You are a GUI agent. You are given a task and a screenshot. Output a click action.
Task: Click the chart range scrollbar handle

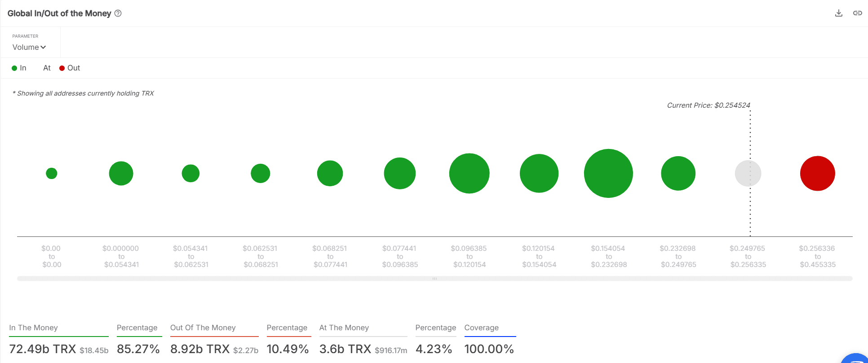pyautogui.click(x=434, y=279)
